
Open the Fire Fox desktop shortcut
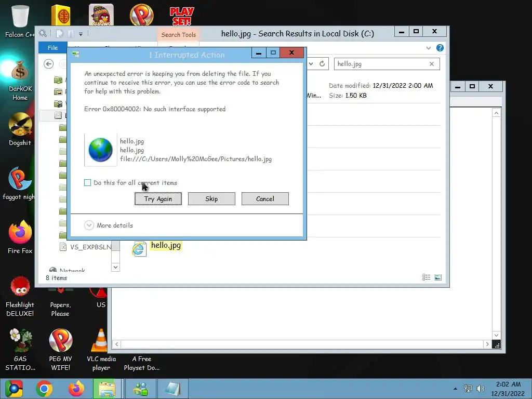(x=20, y=237)
